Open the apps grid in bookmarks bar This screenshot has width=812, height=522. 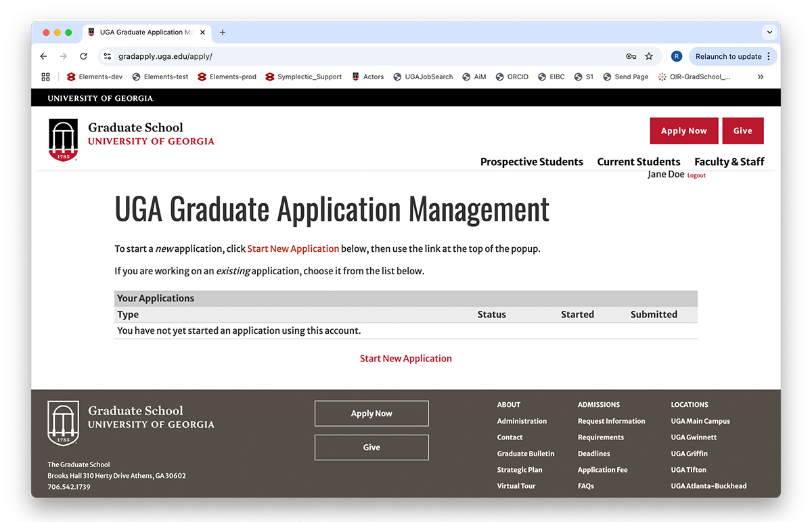pyautogui.click(x=46, y=77)
